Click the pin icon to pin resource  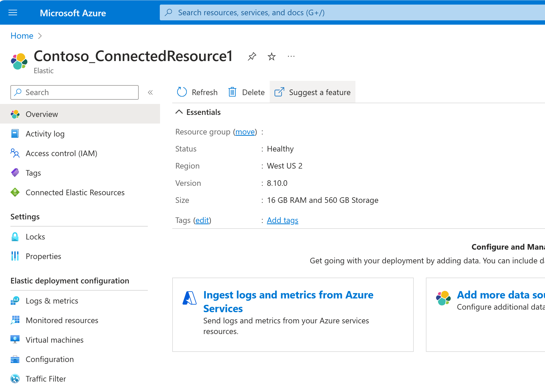pos(253,57)
